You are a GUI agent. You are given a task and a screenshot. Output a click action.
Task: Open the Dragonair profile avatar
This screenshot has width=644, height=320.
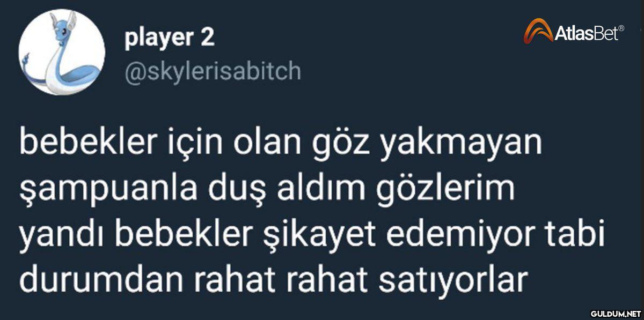(x=62, y=53)
